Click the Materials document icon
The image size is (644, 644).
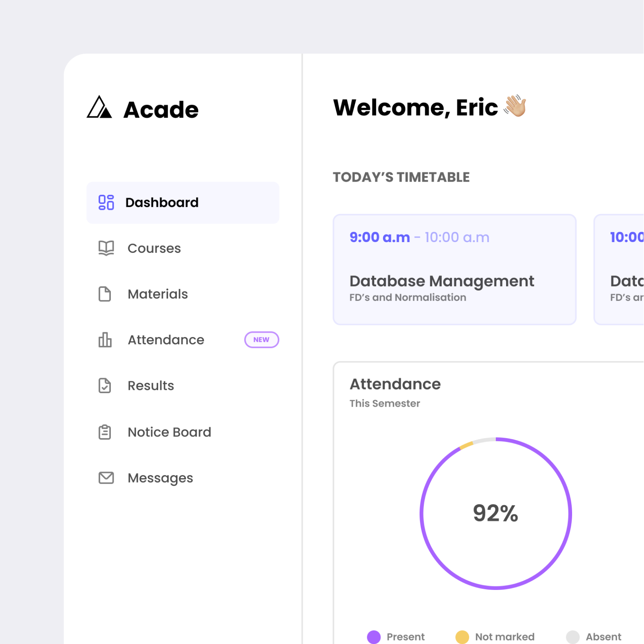click(x=104, y=294)
